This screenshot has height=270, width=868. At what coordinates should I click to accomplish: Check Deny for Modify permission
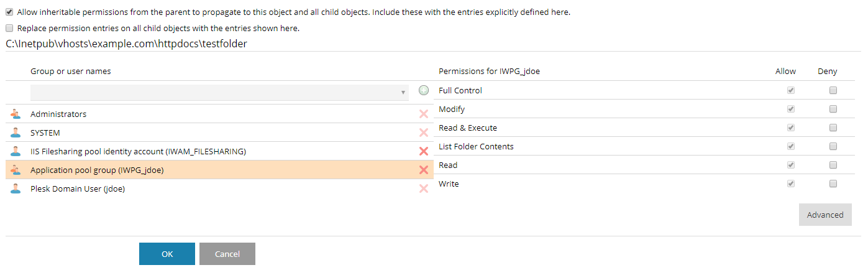click(x=833, y=109)
